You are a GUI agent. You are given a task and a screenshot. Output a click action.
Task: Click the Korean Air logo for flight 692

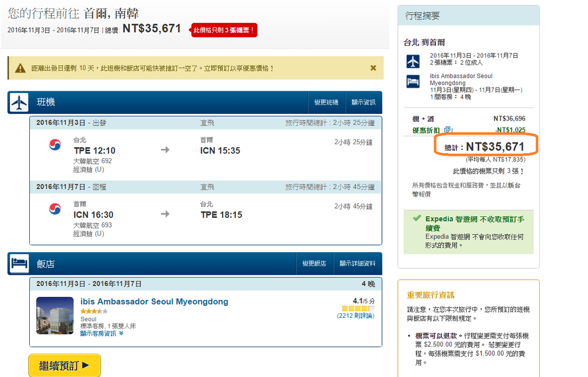coord(55,145)
